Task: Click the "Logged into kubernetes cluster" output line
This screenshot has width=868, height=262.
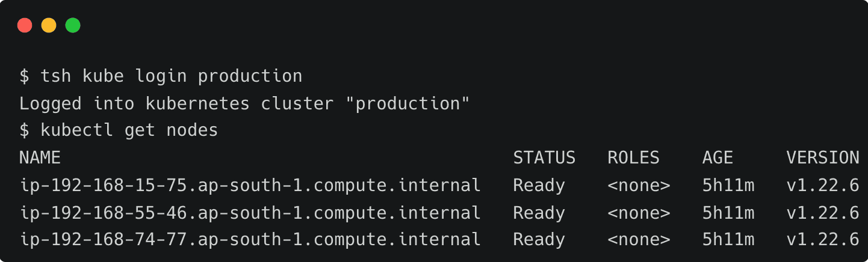Action: [244, 103]
